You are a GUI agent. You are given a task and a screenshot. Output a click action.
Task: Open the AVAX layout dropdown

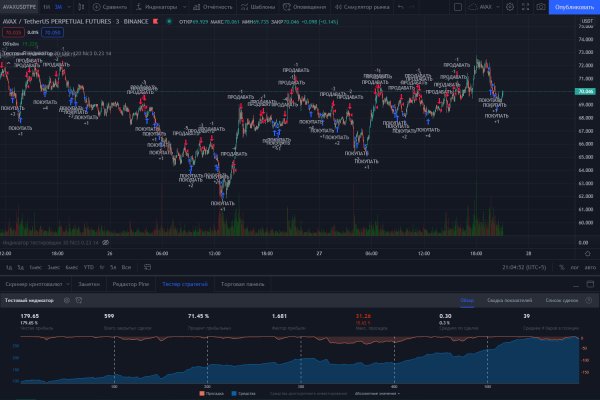tap(490, 7)
